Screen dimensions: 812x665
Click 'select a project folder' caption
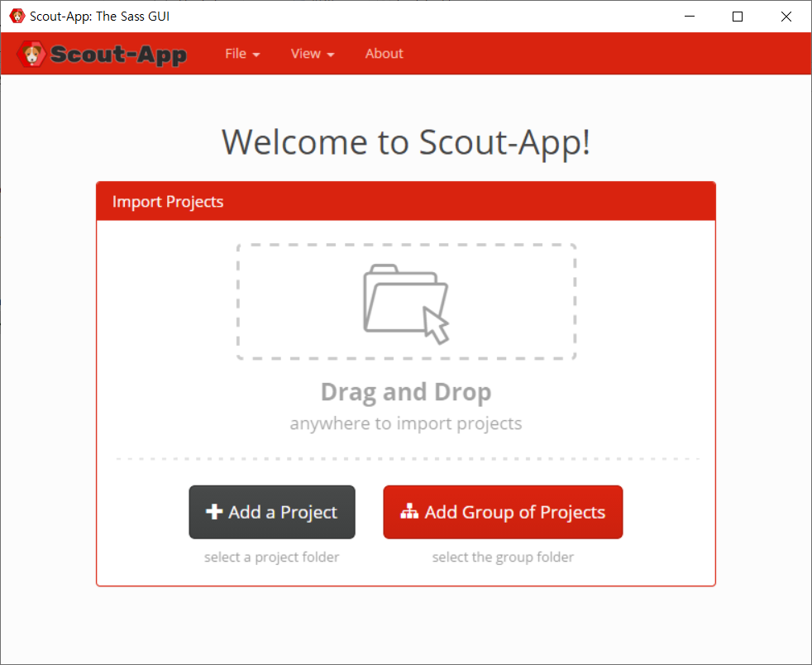[x=272, y=557]
